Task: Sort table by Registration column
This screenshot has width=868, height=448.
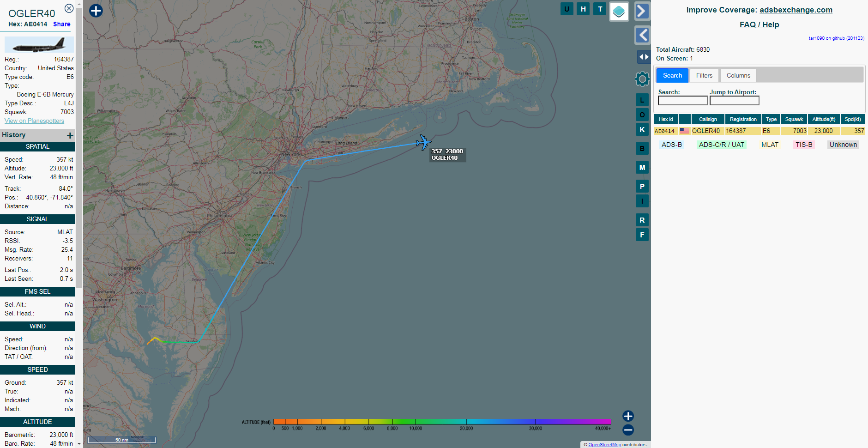Action: click(x=743, y=119)
